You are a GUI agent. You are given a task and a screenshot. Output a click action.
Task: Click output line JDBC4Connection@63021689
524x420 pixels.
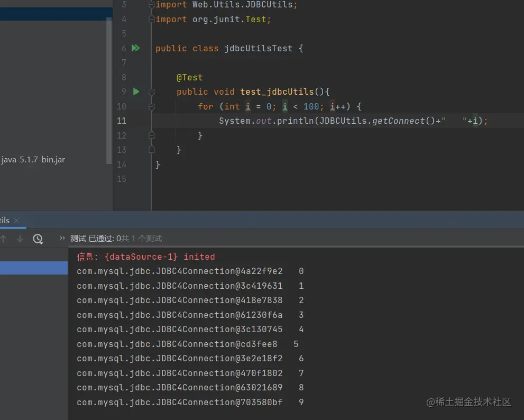click(190, 387)
